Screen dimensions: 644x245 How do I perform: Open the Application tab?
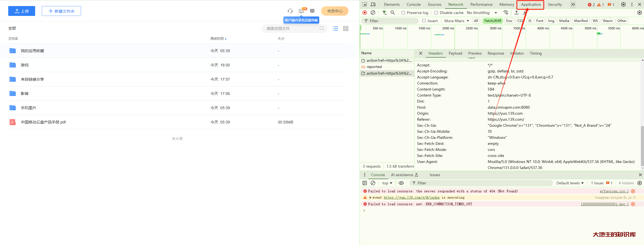[531, 4]
